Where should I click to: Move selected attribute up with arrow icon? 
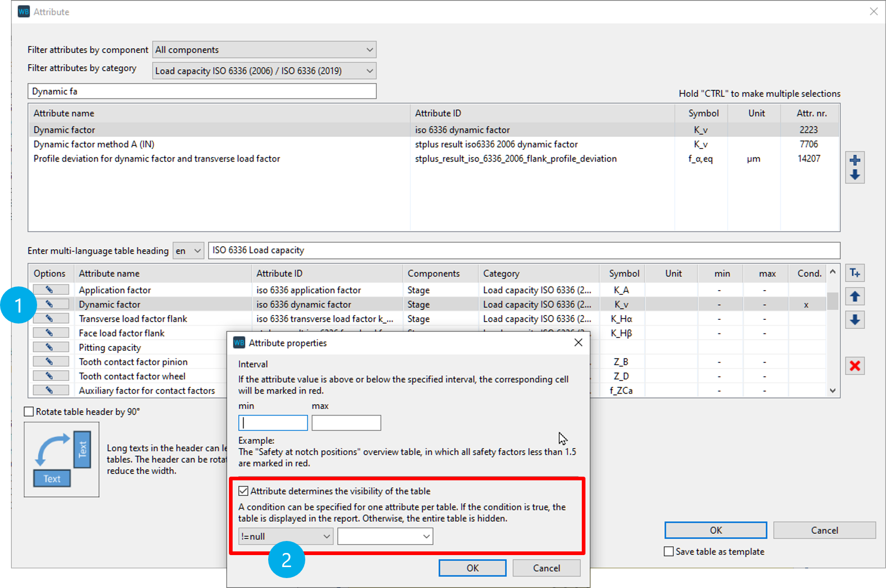coord(855,296)
